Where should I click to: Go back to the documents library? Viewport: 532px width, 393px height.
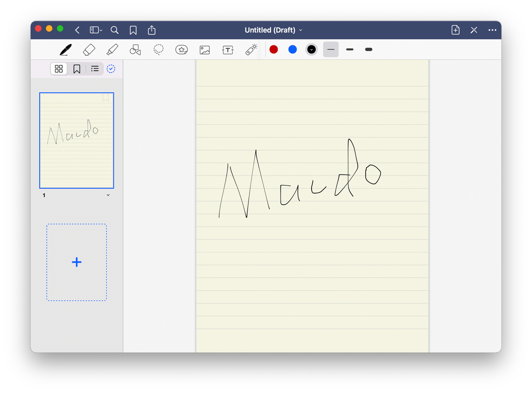77,30
